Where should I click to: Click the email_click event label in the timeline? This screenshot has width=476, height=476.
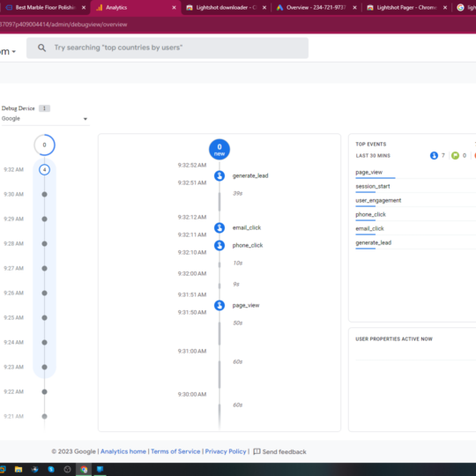point(247,227)
